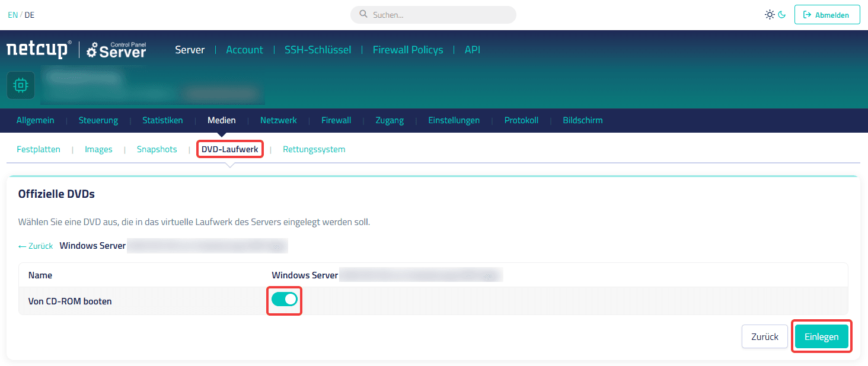Click the arrow Zurück link

36,246
